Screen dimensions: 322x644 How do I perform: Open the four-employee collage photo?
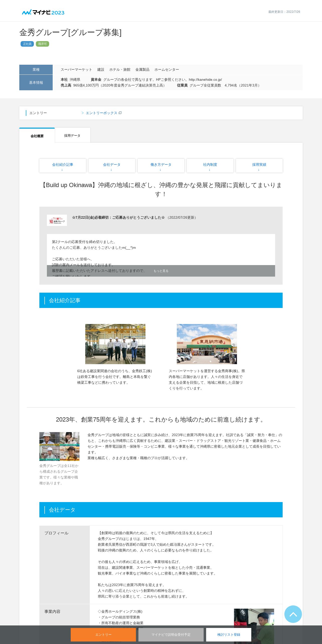[x=59, y=446]
